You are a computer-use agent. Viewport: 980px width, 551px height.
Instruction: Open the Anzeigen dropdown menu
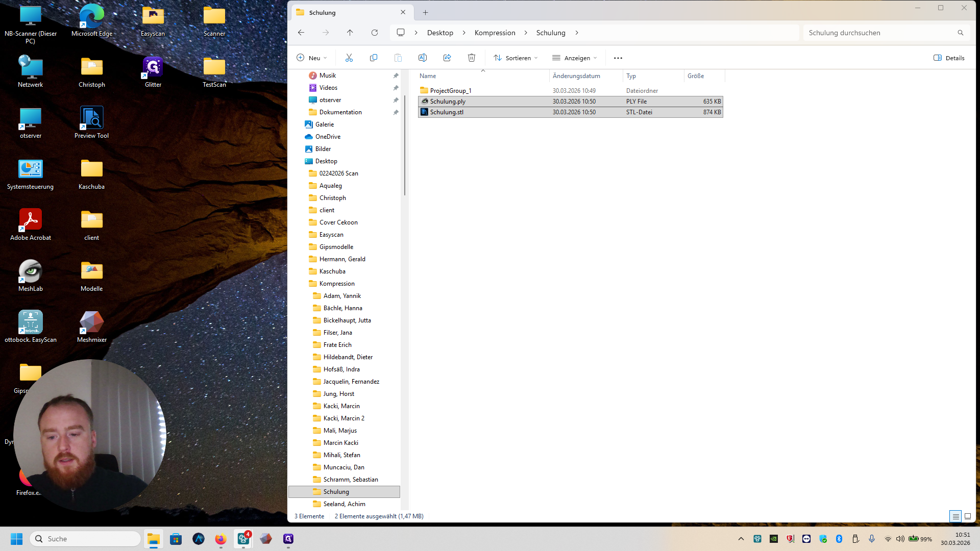(x=575, y=58)
